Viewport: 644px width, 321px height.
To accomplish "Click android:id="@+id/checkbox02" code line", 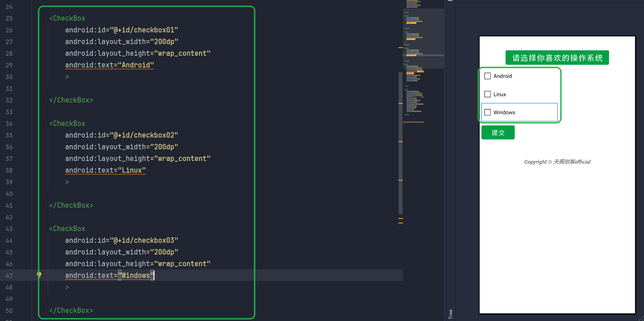I will [x=122, y=135].
